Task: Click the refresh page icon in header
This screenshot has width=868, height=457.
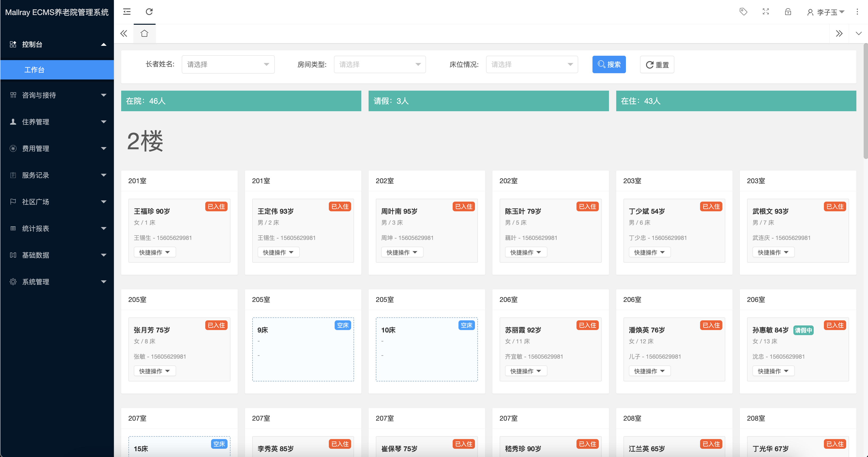Action: [149, 12]
